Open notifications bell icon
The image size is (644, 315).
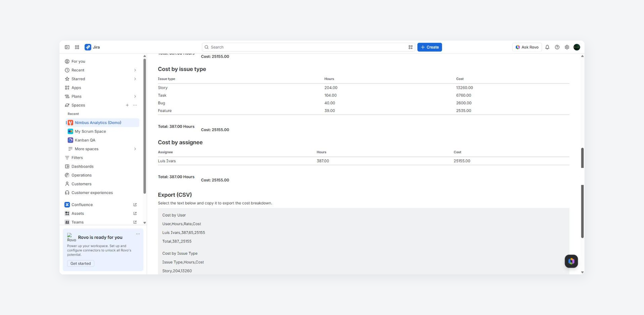[x=547, y=47]
